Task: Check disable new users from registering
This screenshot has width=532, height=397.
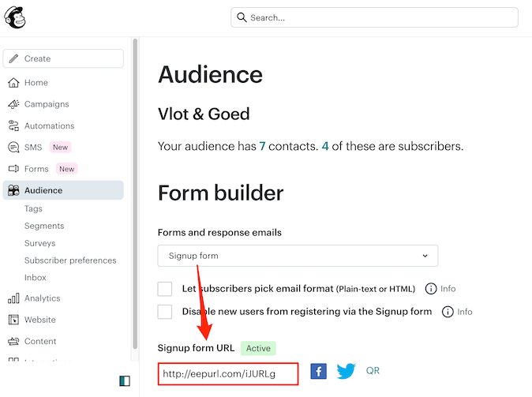Action: pyautogui.click(x=165, y=312)
